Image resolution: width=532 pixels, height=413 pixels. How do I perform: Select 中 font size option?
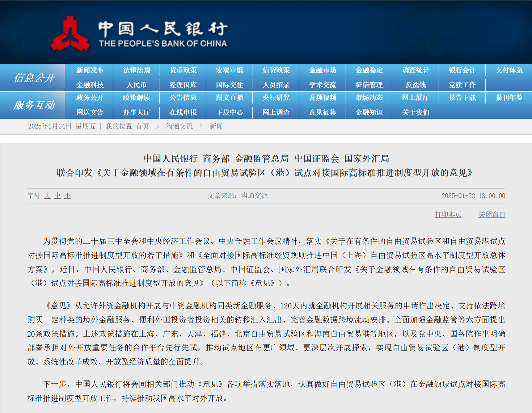tap(57, 196)
